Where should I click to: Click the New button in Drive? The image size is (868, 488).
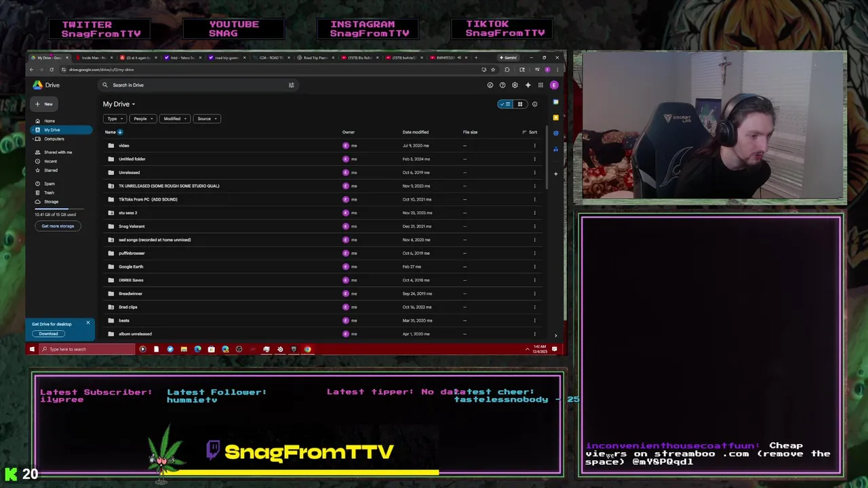pos(44,104)
